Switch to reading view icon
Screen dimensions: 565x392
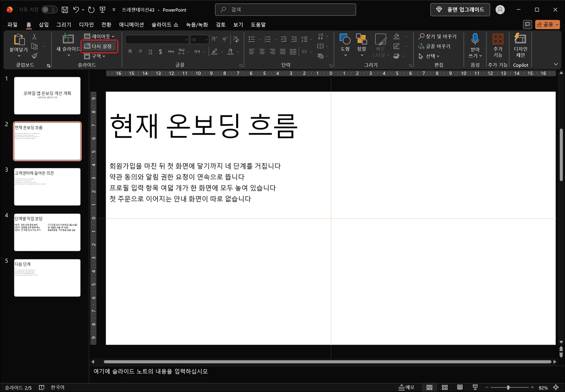point(460,387)
